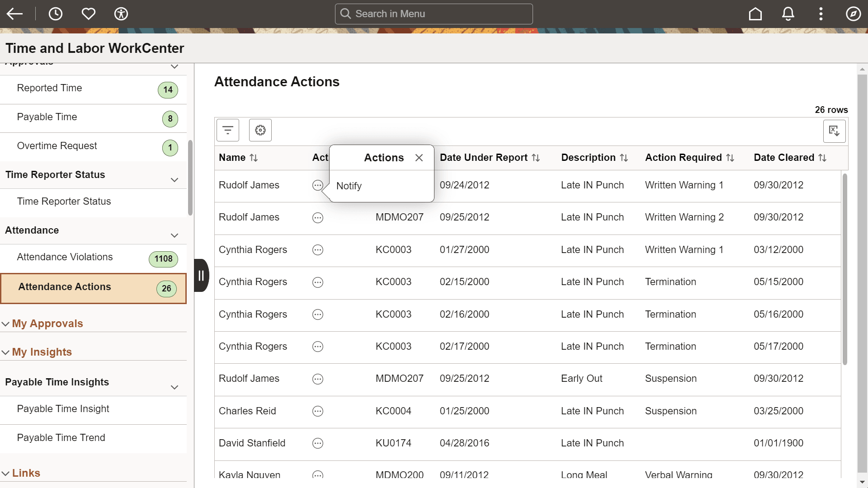Open the row actions for Charles Reid
The height and width of the screenshot is (488, 868).
pos(318,412)
